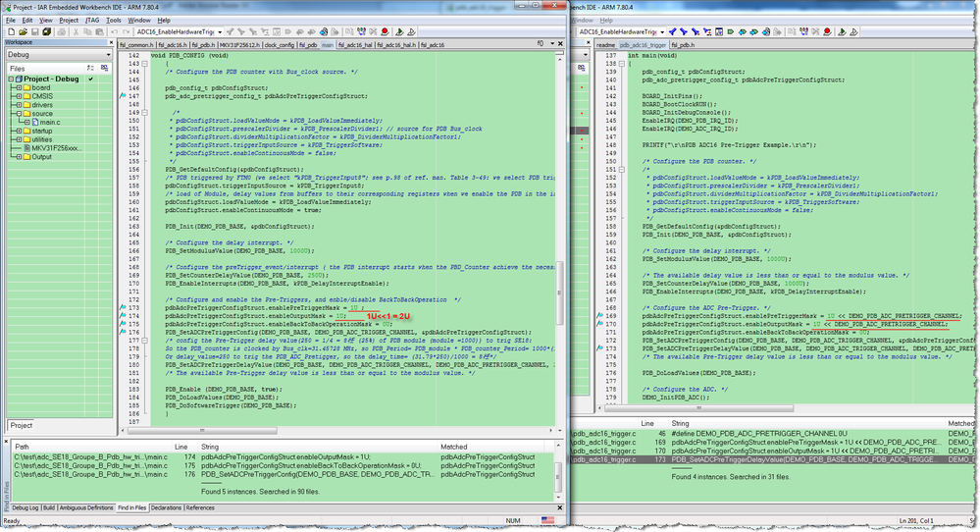Screen dimensions: 980x532
Task: Open the Tools menu
Action: pos(114,20)
